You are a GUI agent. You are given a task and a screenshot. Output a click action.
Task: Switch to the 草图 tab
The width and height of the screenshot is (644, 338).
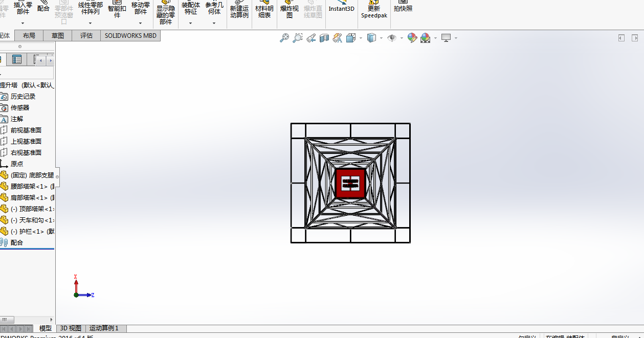57,36
